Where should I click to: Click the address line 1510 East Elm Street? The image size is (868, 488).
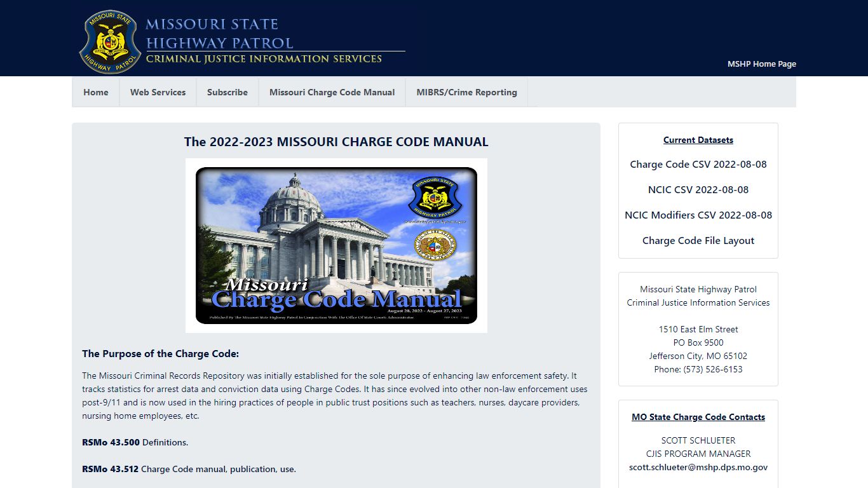click(698, 329)
